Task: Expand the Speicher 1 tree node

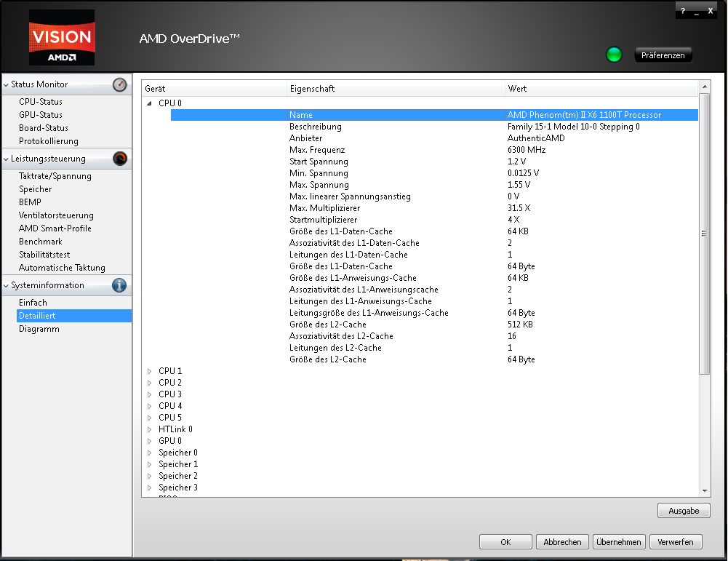Action: (150, 464)
